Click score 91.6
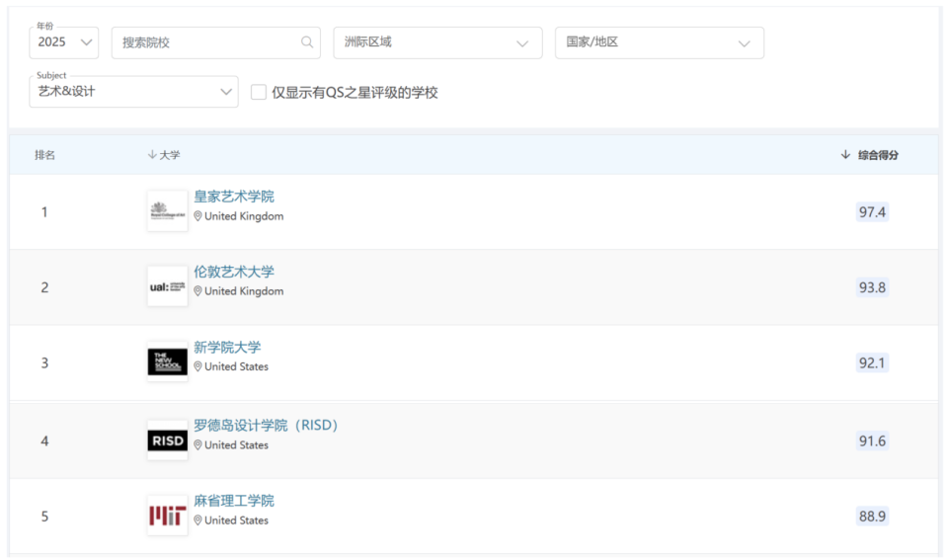The height and width of the screenshot is (560, 948). [x=872, y=440]
